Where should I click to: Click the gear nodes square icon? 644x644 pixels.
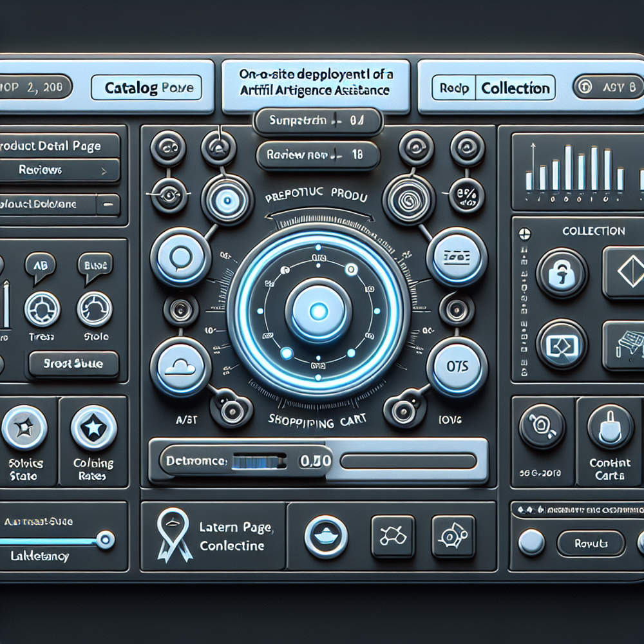[453, 536]
